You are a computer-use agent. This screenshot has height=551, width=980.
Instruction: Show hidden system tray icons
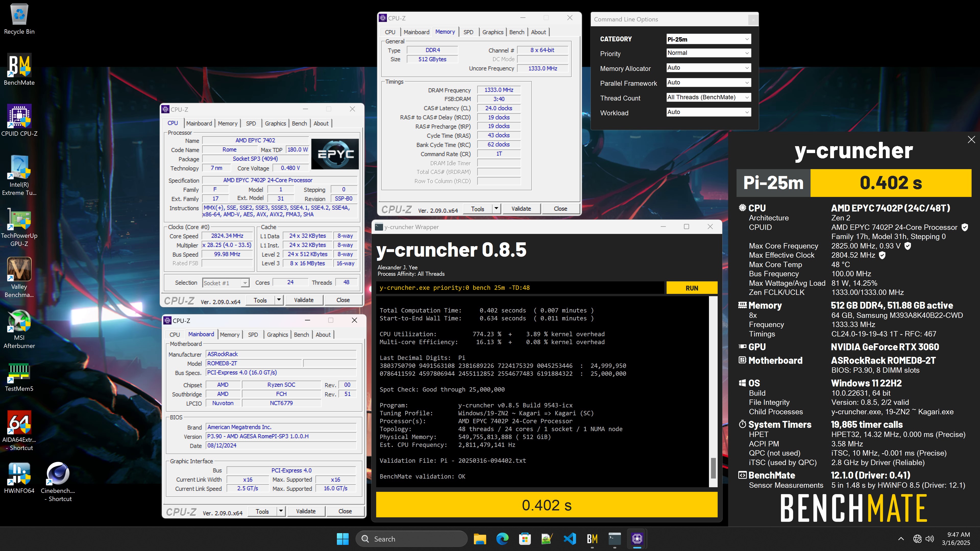[x=901, y=539]
